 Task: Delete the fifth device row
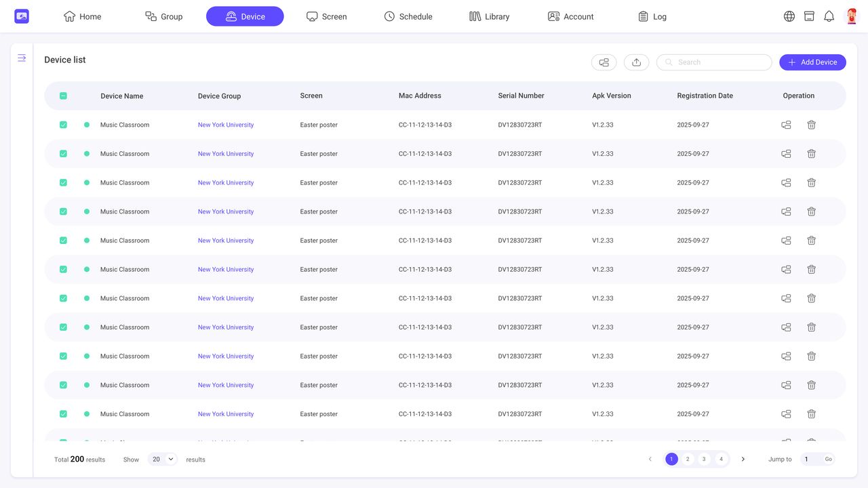[811, 241]
